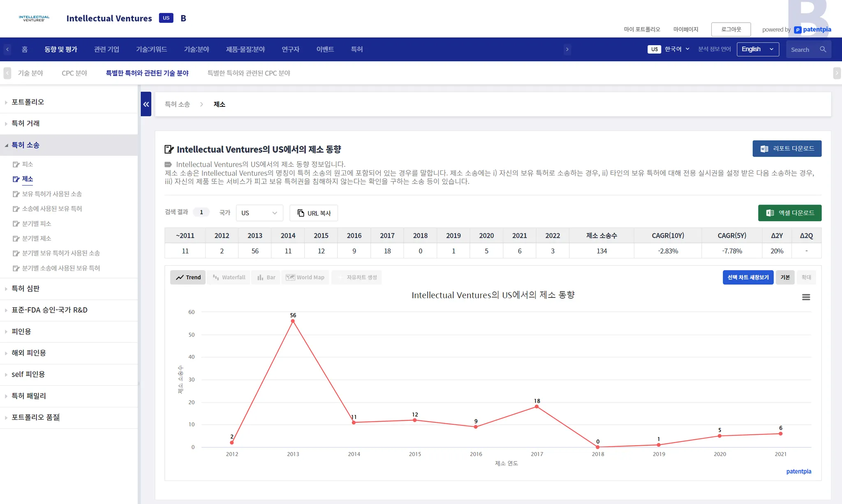
Task: Open the chart hamburger menu icon
Action: [x=806, y=297]
